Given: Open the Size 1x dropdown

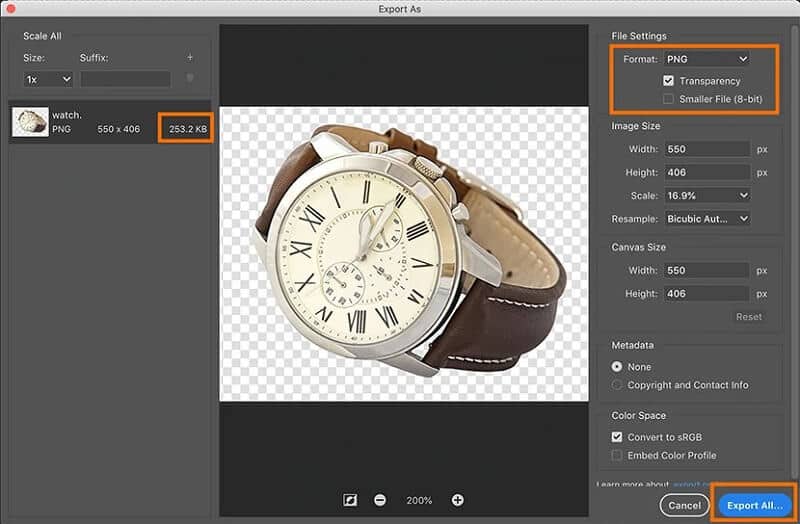Looking at the screenshot, I should tap(49, 78).
